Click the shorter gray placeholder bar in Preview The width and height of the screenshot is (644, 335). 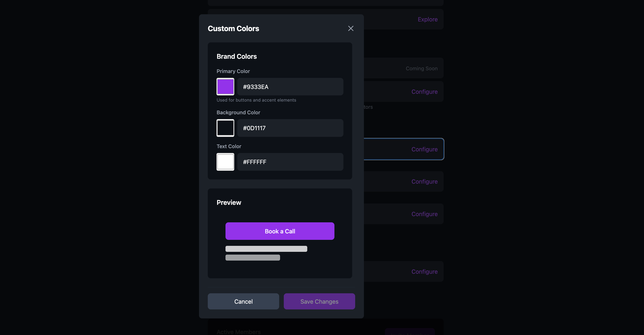click(252, 257)
